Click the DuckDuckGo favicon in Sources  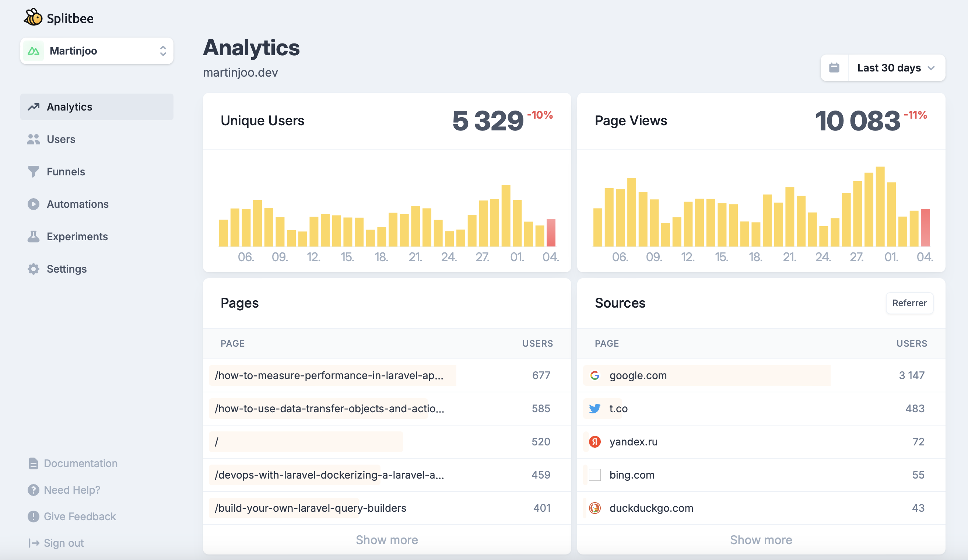click(595, 508)
